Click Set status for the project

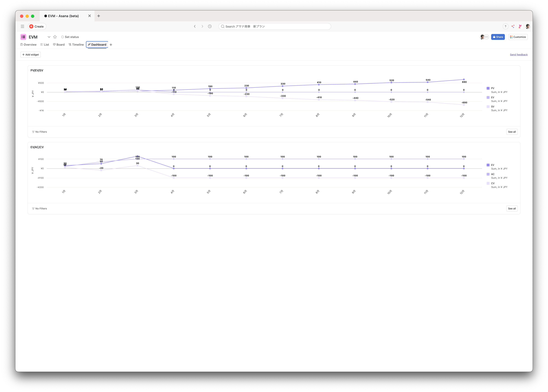tap(70, 37)
